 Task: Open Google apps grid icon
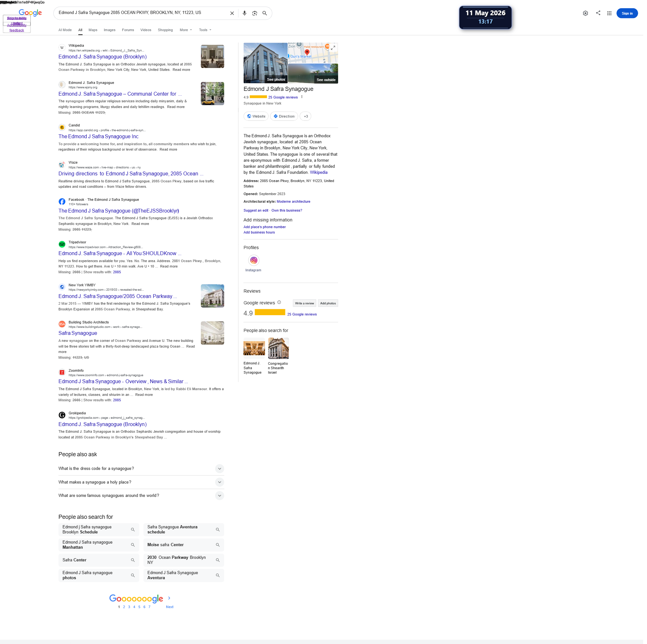coord(612,13)
